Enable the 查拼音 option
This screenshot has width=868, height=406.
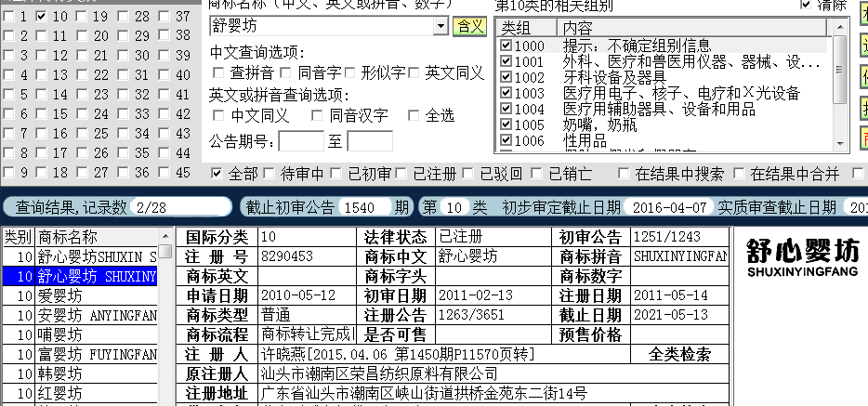coord(218,72)
